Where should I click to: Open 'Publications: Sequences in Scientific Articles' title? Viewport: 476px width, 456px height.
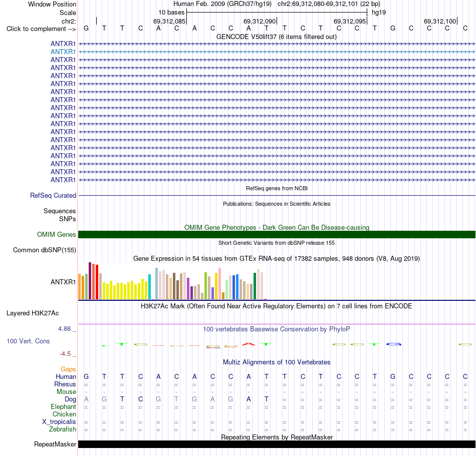[x=277, y=204]
